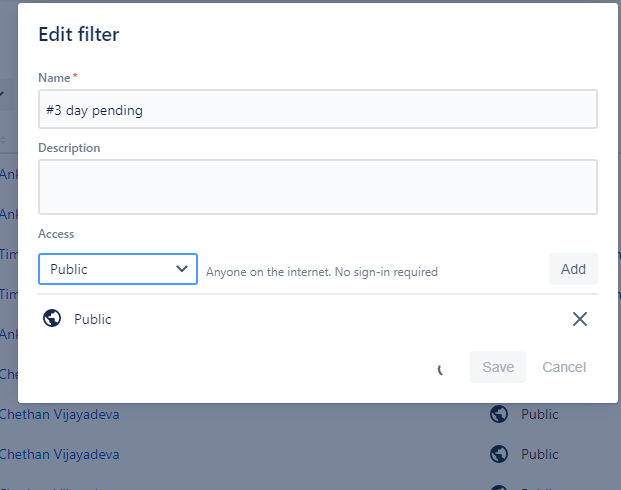Click the second Chethan Vijayadeva link
Image resolution: width=621 pixels, height=490 pixels.
pos(59,454)
